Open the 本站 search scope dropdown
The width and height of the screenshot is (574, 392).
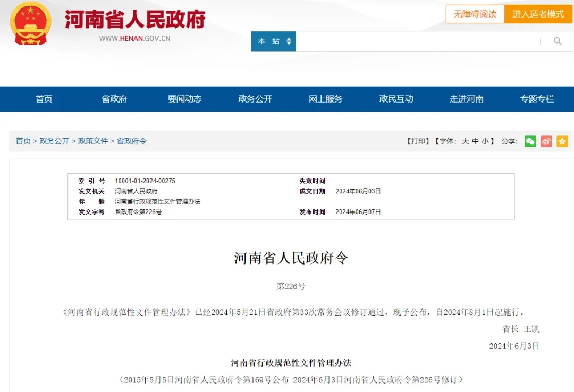[x=274, y=41]
